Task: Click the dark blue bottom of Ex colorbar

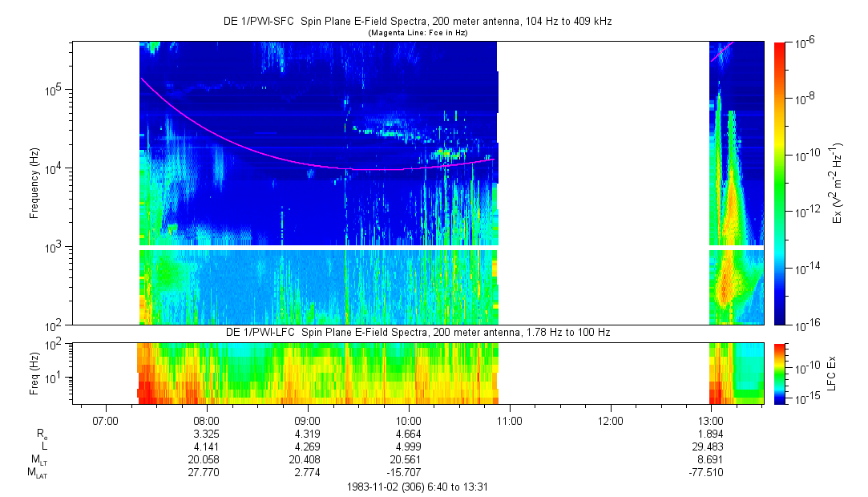Action: coord(779,318)
